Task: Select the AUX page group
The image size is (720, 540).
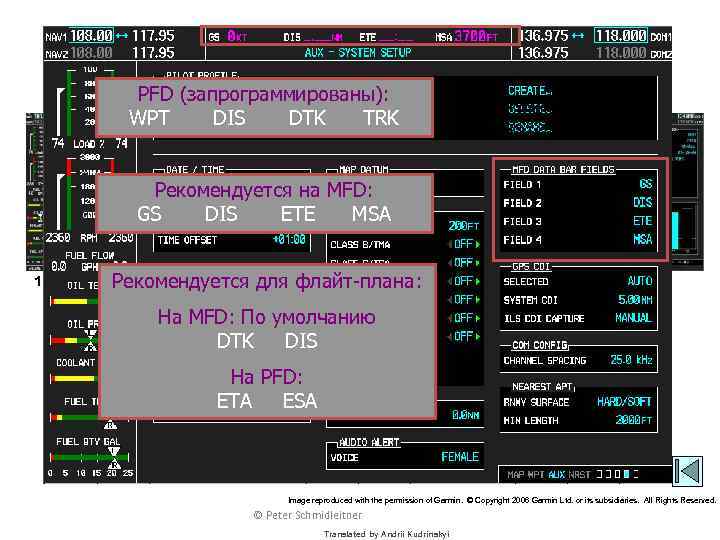Action: pos(556,474)
